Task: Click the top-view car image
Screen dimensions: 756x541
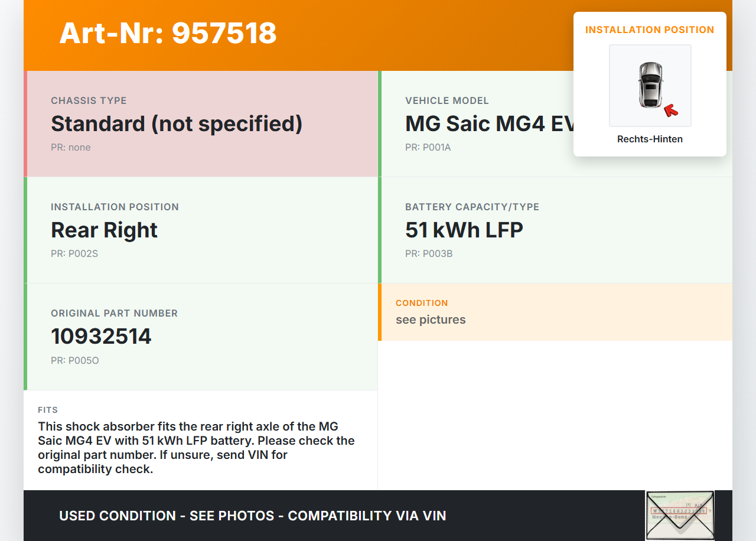Action: pos(650,85)
